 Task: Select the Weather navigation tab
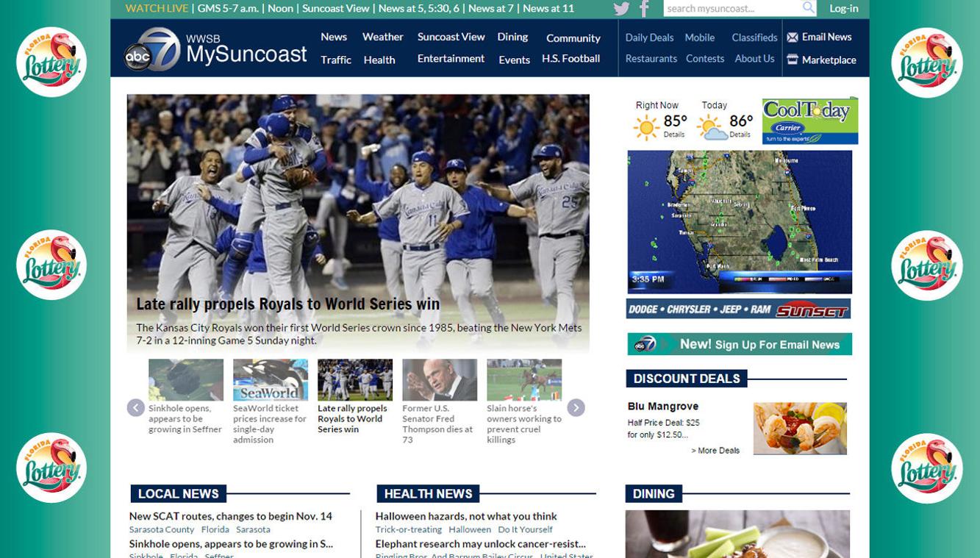pos(382,36)
